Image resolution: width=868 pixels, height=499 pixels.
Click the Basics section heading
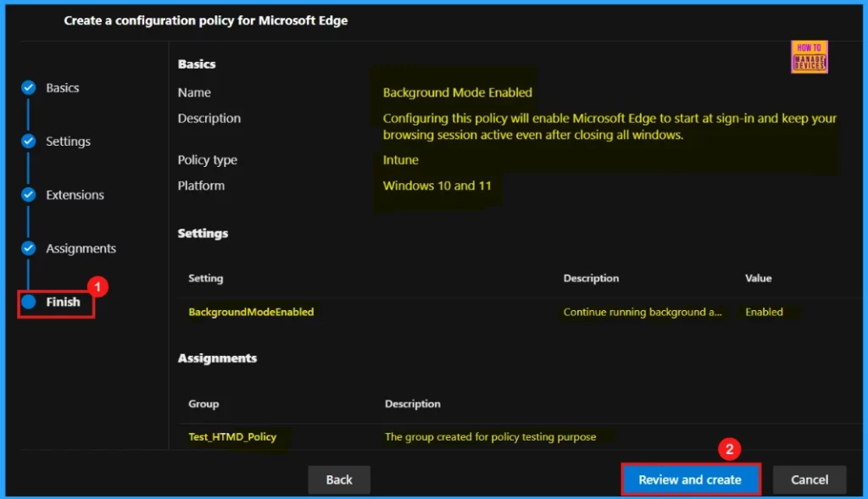197,64
